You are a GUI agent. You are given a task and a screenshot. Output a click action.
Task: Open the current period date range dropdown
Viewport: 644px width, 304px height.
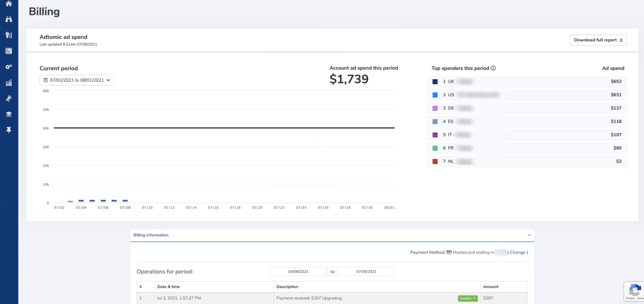pyautogui.click(x=77, y=80)
